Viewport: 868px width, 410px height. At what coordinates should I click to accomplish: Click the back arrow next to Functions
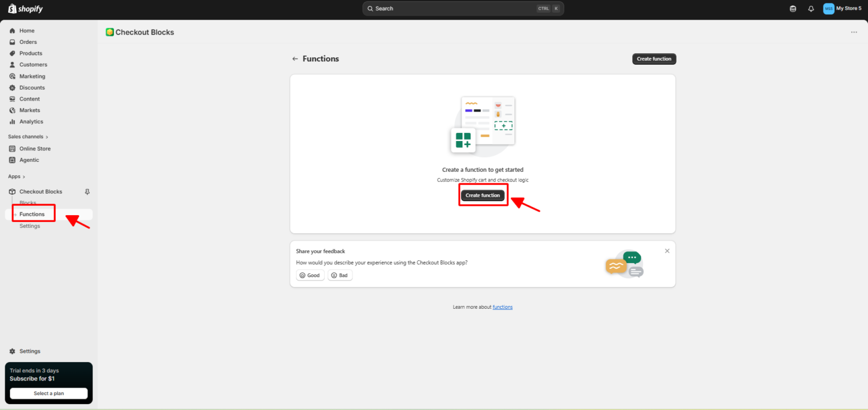coord(295,59)
